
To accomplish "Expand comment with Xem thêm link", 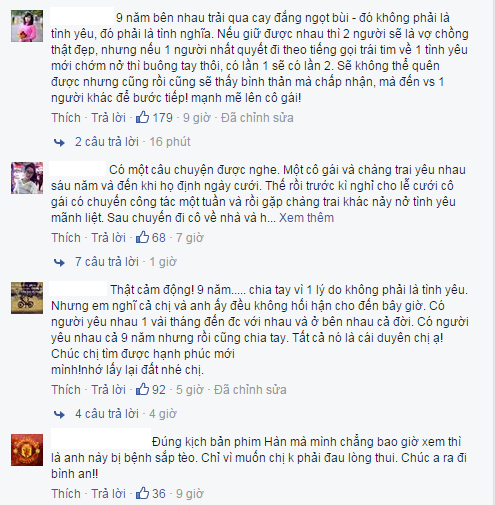I will (x=306, y=218).
